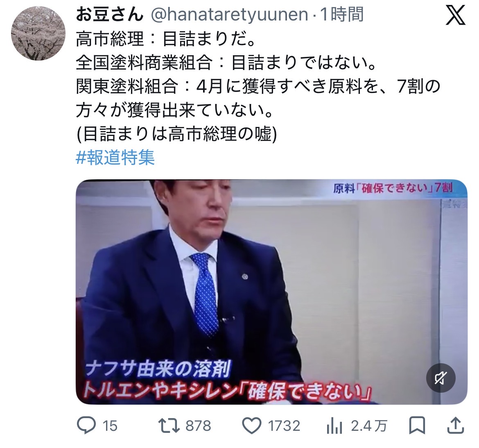479x448 pixels.
Task: Share the post with the upload arrow icon
Action: pyautogui.click(x=456, y=425)
